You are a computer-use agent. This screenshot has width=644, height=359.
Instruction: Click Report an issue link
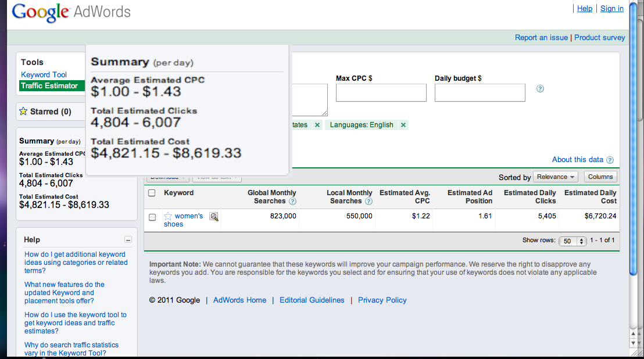pos(541,37)
